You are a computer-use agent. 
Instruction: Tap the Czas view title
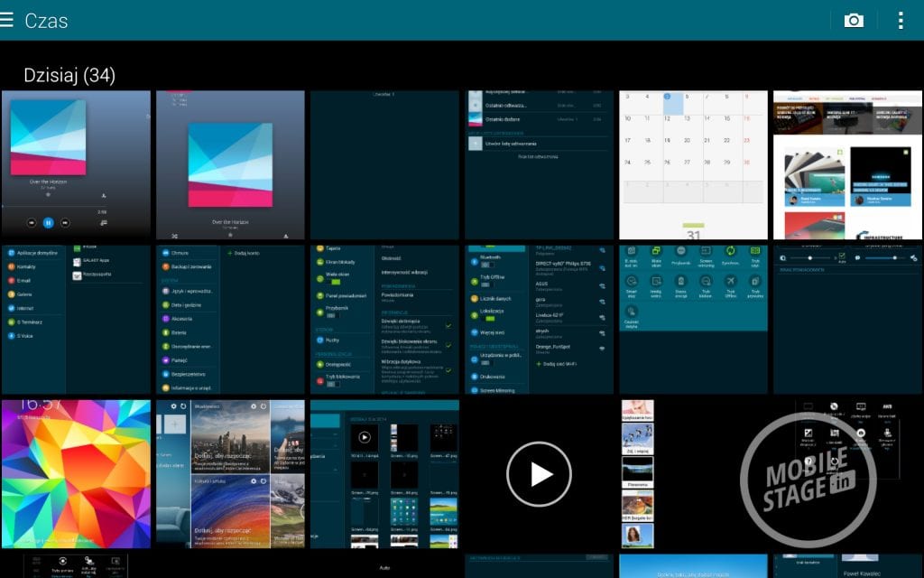pyautogui.click(x=46, y=20)
